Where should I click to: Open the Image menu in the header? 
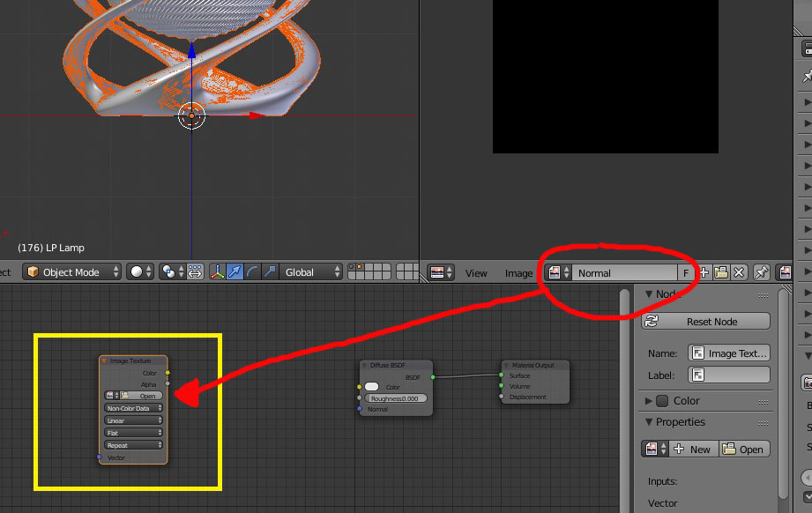tap(518, 273)
